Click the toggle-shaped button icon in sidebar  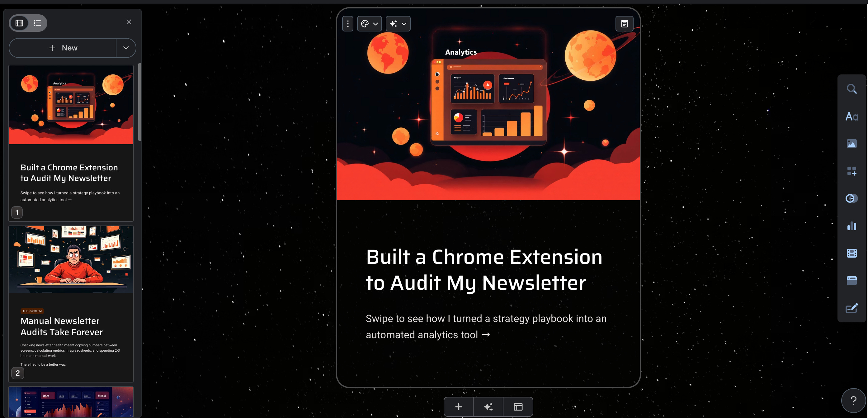coord(851,198)
